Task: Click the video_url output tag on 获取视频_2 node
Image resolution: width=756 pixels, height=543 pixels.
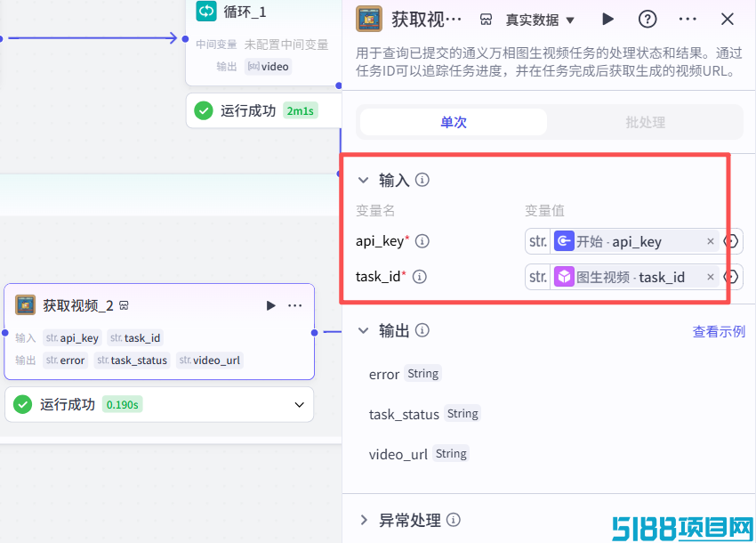Action: 210,360
